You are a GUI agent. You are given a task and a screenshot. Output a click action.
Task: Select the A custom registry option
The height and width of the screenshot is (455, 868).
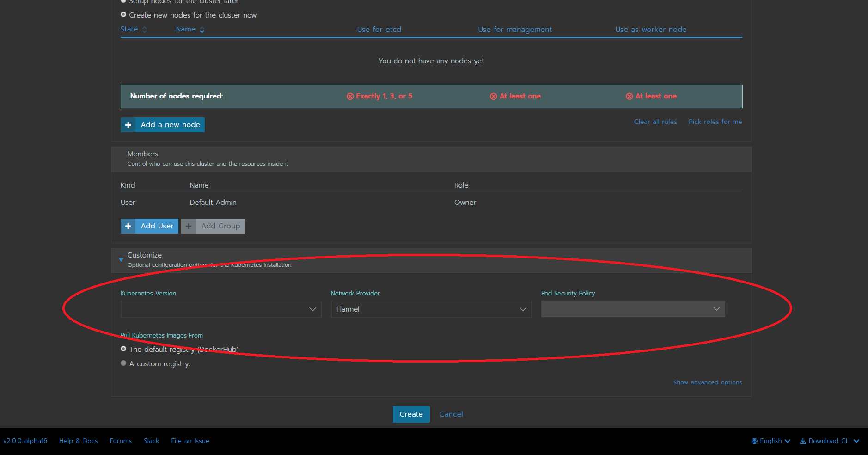(x=123, y=363)
